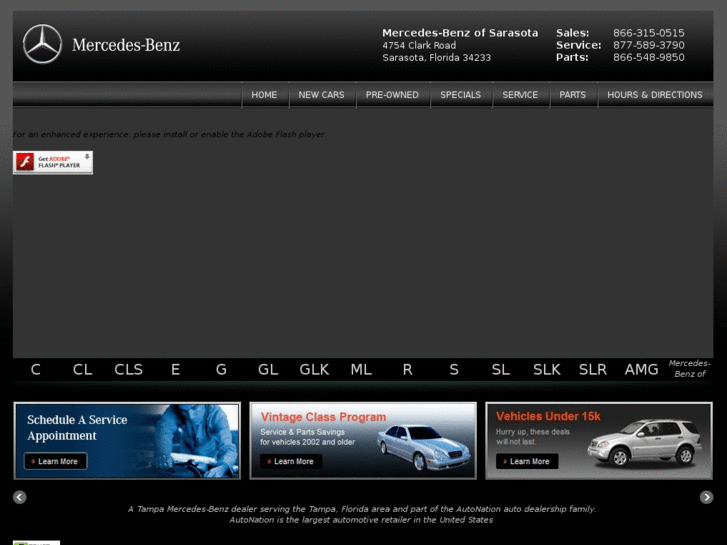Open the SERVICE menu
The height and width of the screenshot is (545, 727).
(x=520, y=95)
